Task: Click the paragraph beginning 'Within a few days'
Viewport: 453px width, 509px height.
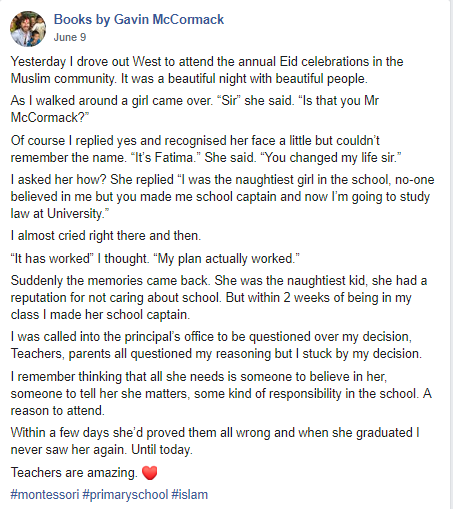Action: pyautogui.click(x=215, y=441)
